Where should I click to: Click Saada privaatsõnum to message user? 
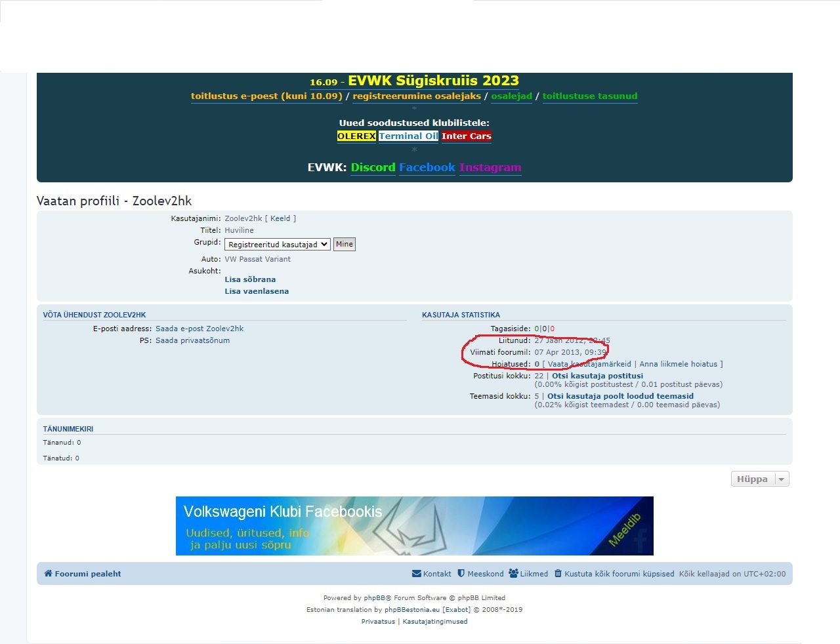point(192,340)
